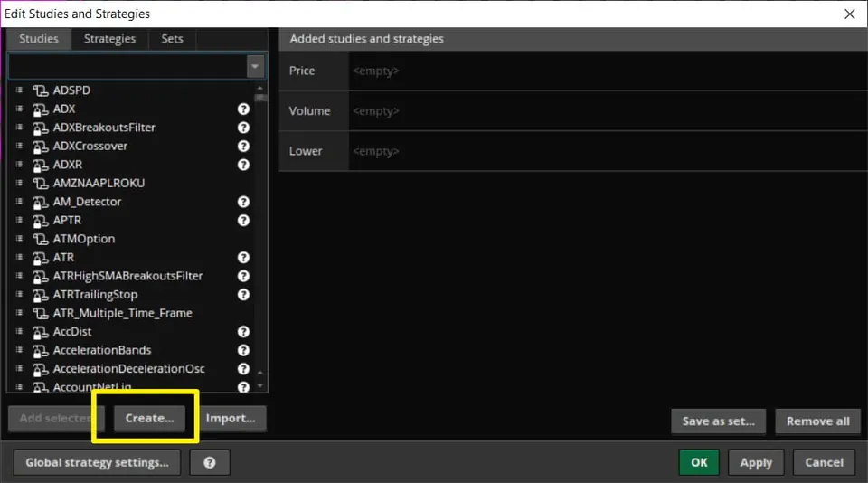
Task: Click the Remove all button
Action: pyautogui.click(x=818, y=421)
